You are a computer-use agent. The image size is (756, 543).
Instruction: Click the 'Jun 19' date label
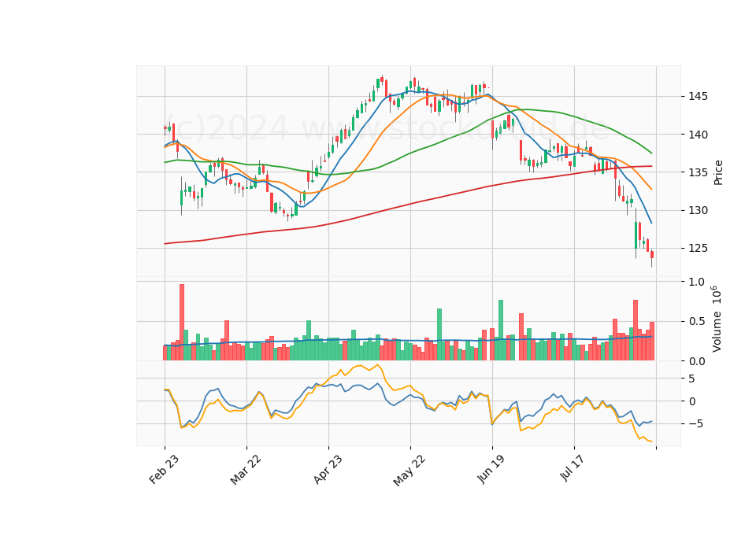[x=491, y=469]
